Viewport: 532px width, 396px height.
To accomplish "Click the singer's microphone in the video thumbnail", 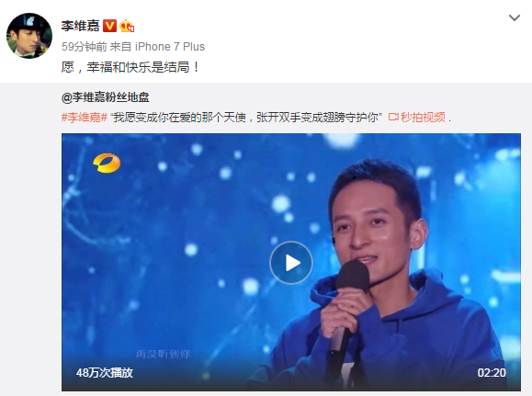I will point(347,305).
